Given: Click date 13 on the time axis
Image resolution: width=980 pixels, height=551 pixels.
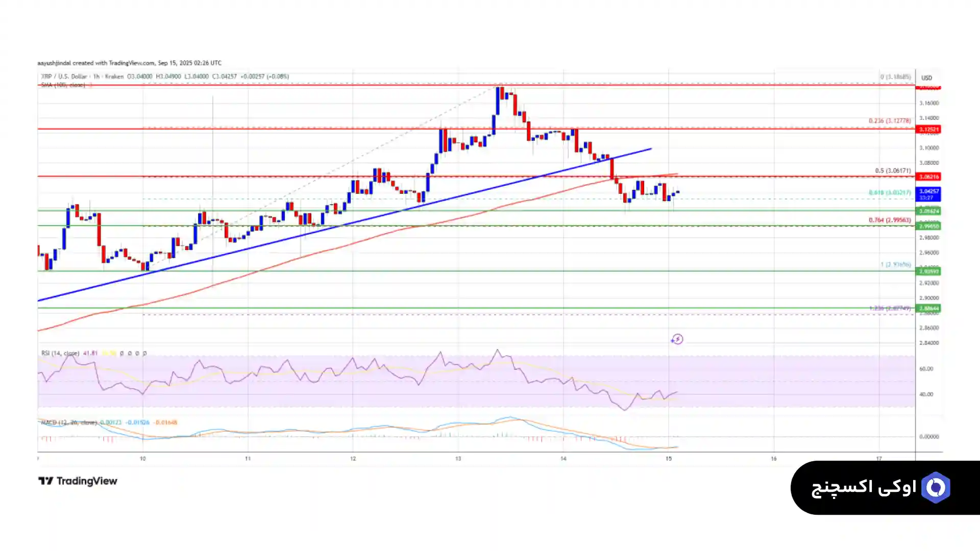Looking at the screenshot, I should pyautogui.click(x=458, y=459).
